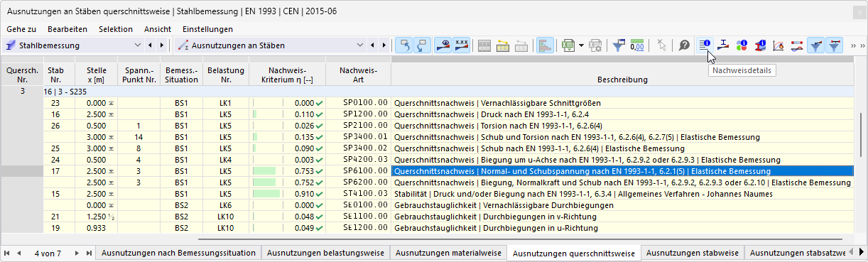The height and width of the screenshot is (262, 868).
Task: Switch to Ausnutzungen belastungsweise tab
Action: 325,253
